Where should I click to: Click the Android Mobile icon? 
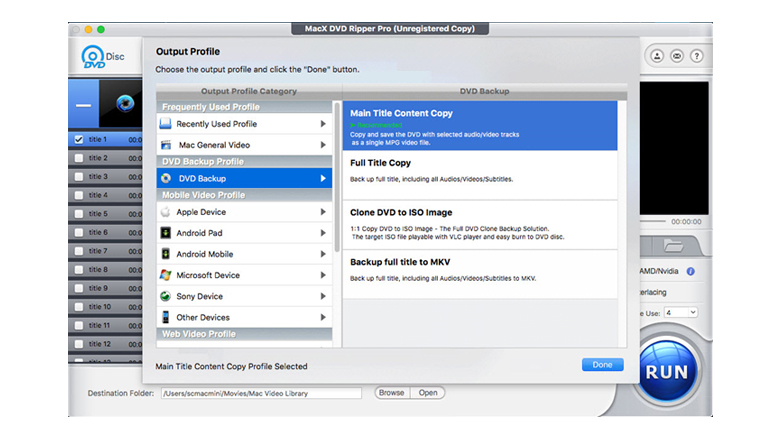pos(166,254)
